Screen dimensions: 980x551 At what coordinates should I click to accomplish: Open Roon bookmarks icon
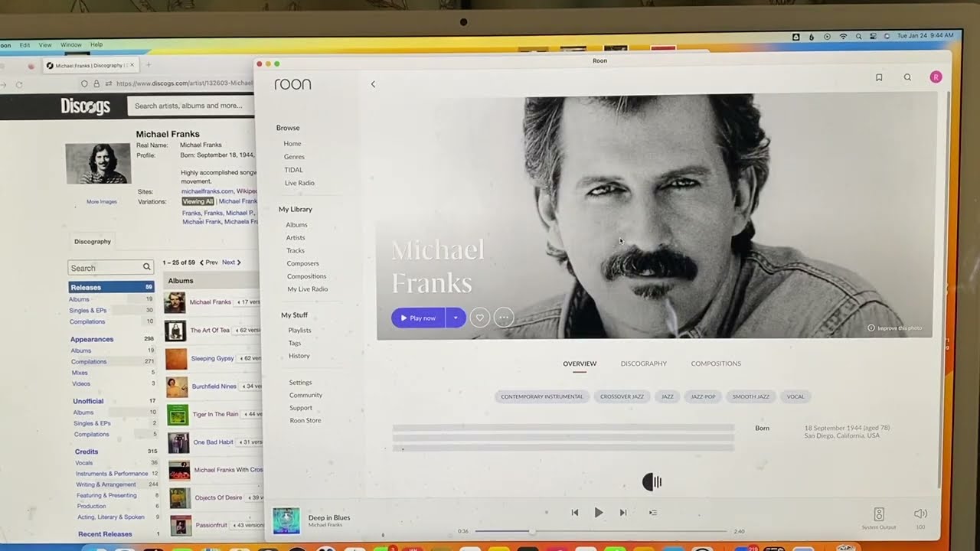(x=879, y=77)
